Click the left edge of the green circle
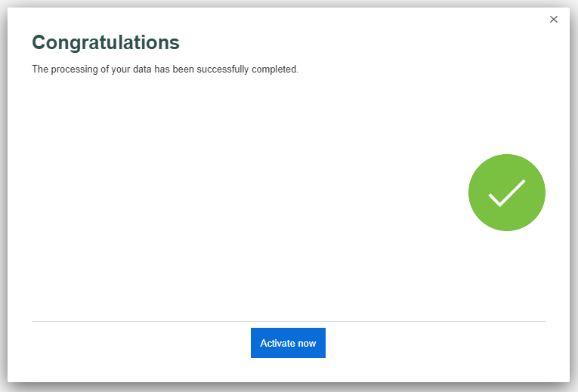The height and width of the screenshot is (392, 578). [x=471, y=193]
